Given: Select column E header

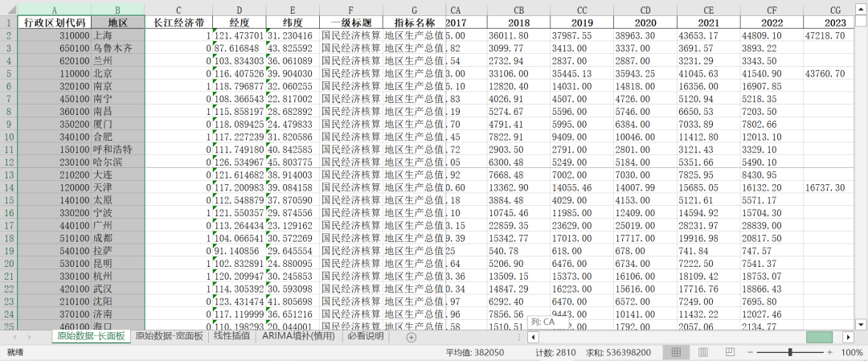Looking at the screenshot, I should (293, 10).
